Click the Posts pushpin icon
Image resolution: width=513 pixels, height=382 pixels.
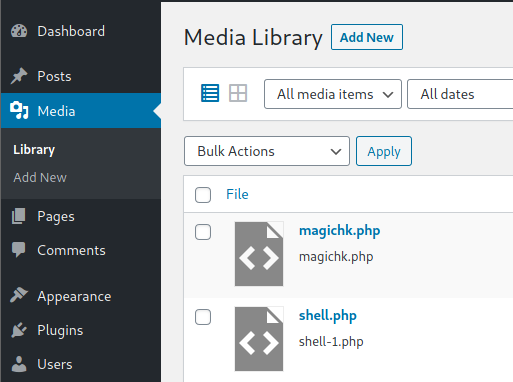pyautogui.click(x=19, y=76)
